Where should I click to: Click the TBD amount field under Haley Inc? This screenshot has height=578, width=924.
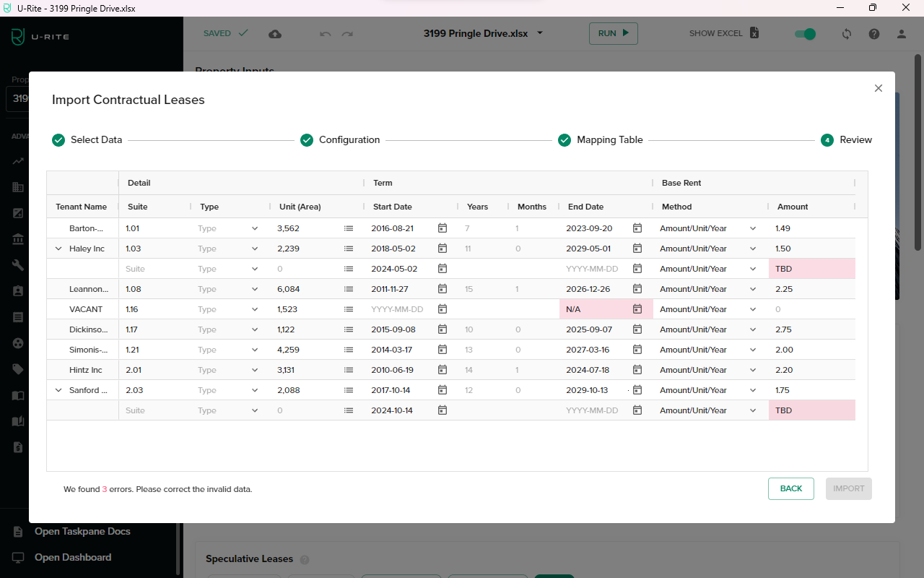coord(811,269)
